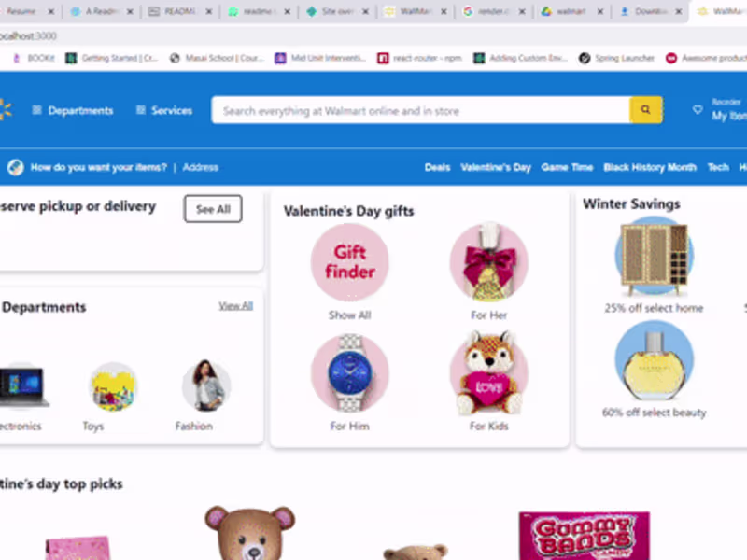Click the '25% off select home' text
The height and width of the screenshot is (560, 747).
pyautogui.click(x=655, y=308)
